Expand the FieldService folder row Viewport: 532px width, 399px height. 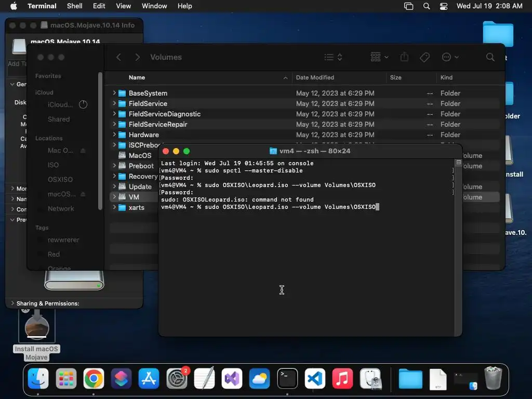coord(114,103)
